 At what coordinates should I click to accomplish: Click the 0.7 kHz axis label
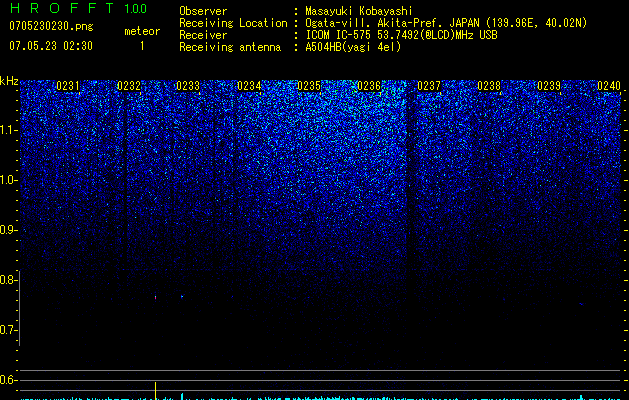8,330
